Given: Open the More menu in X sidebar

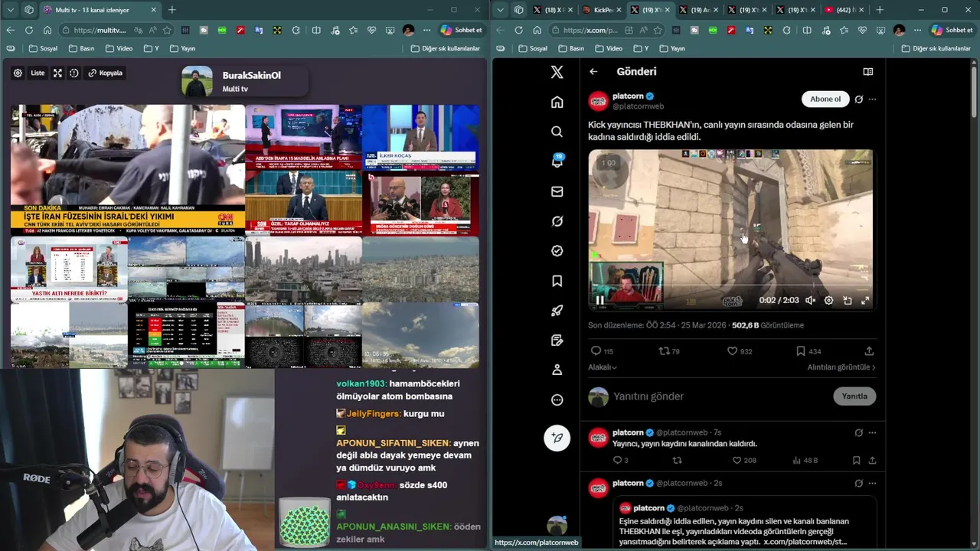Looking at the screenshot, I should 557,399.
